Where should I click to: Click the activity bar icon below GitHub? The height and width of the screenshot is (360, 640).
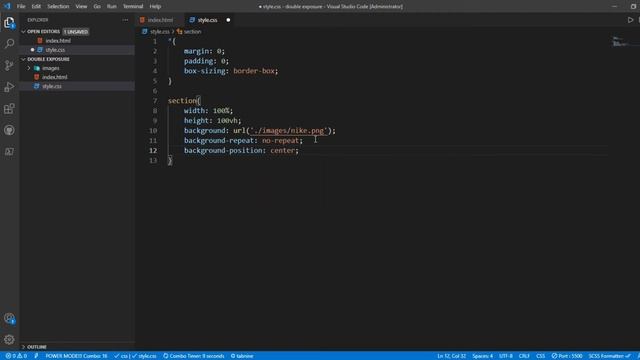[9, 151]
